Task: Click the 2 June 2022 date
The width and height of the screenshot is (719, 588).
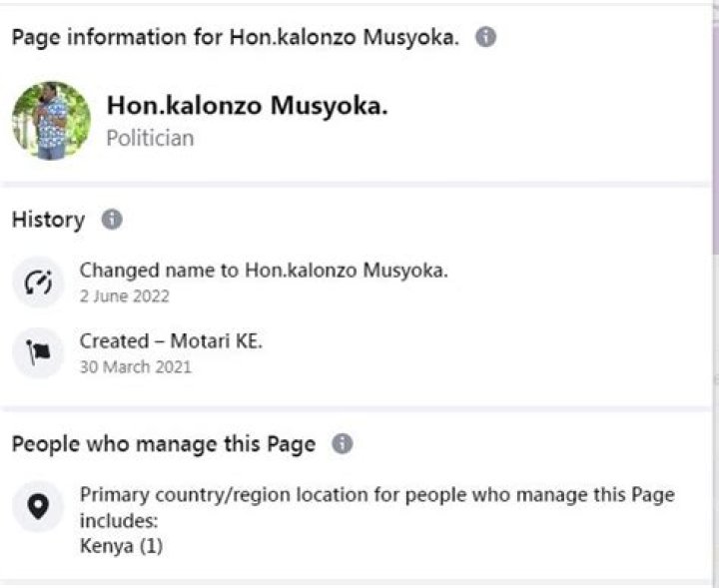Action: tap(124, 295)
